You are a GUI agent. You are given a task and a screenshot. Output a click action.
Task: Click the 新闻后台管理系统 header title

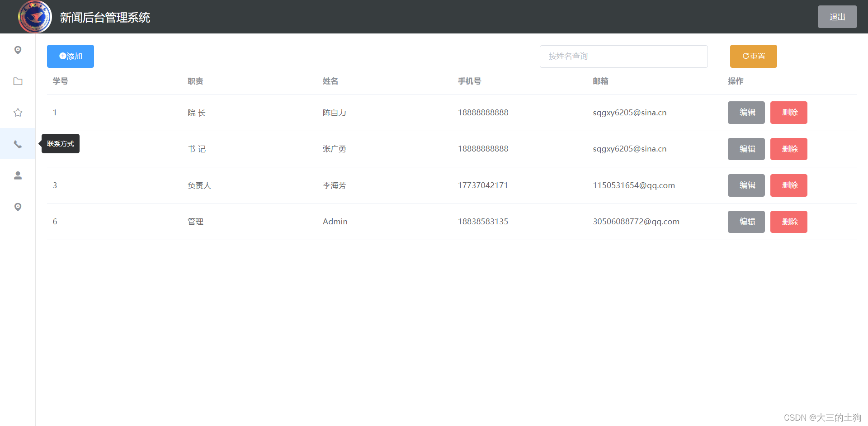coord(105,17)
